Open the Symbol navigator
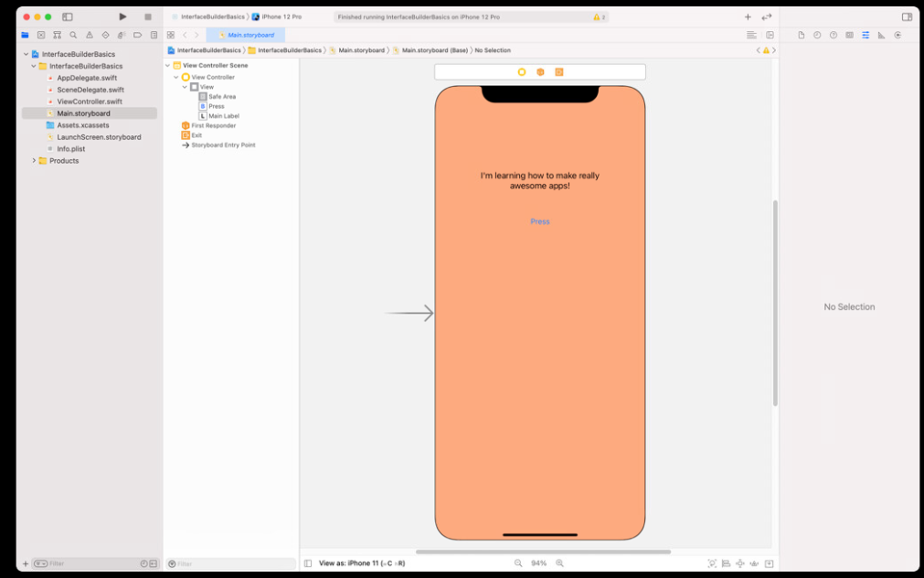This screenshot has width=924, height=578. pyautogui.click(x=58, y=36)
